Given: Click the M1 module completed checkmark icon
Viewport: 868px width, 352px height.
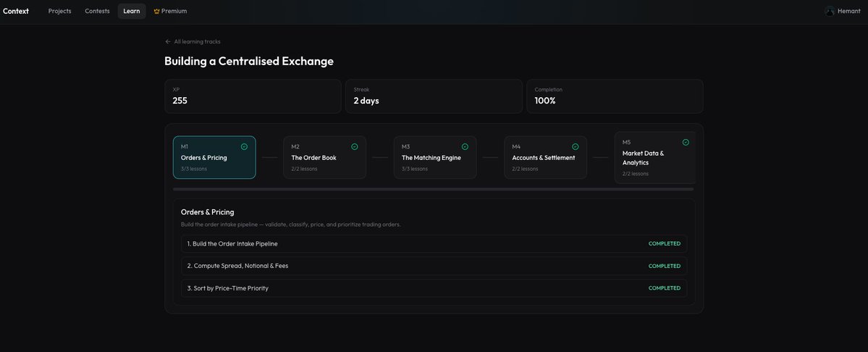Looking at the screenshot, I should pos(244,146).
